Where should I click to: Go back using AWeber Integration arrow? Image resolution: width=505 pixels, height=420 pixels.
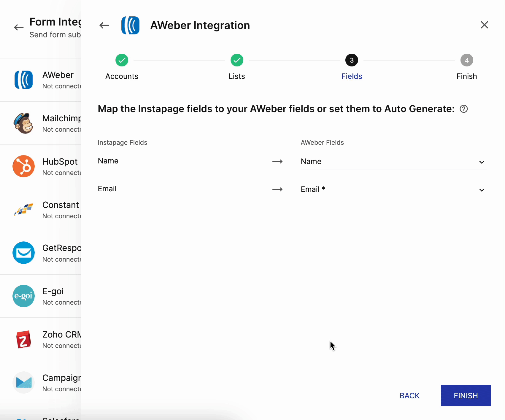(104, 26)
